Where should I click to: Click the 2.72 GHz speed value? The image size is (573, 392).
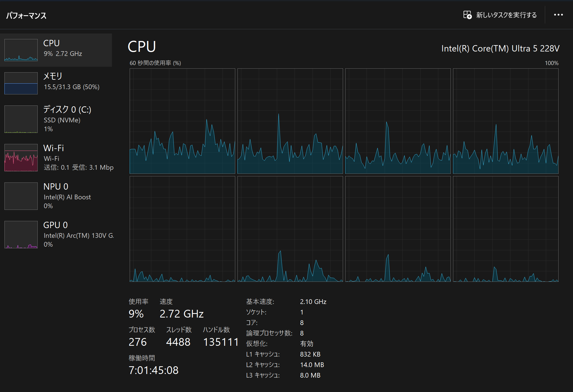pyautogui.click(x=181, y=314)
